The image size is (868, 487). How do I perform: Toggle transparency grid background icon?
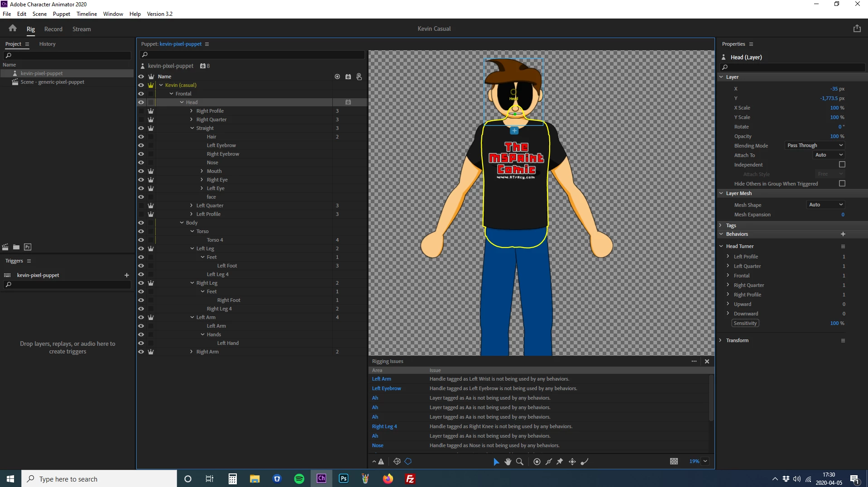pyautogui.click(x=674, y=461)
